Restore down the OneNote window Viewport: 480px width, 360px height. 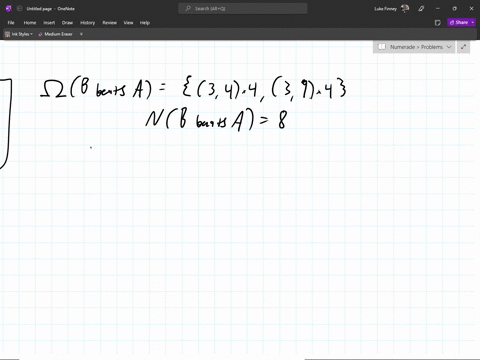454,9
